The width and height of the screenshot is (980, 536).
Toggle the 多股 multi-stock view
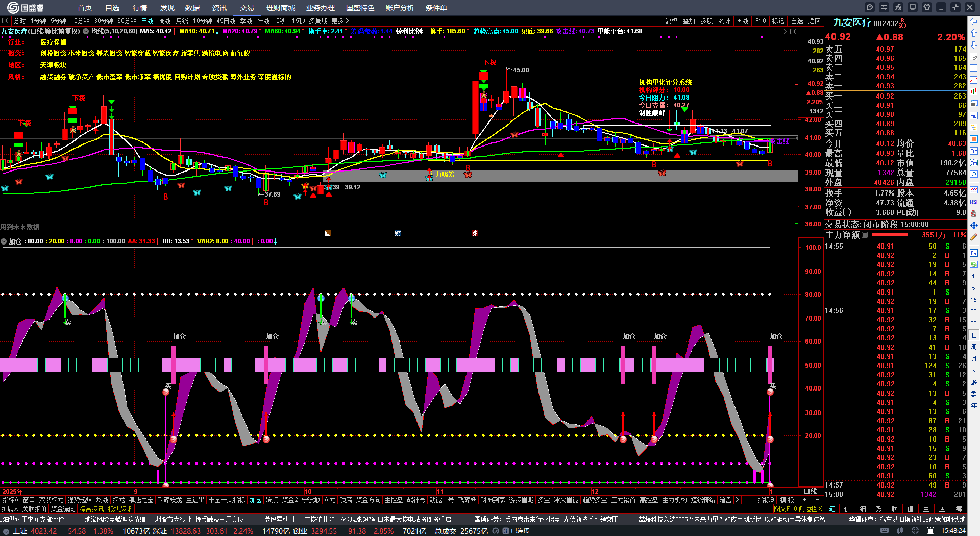coord(706,21)
